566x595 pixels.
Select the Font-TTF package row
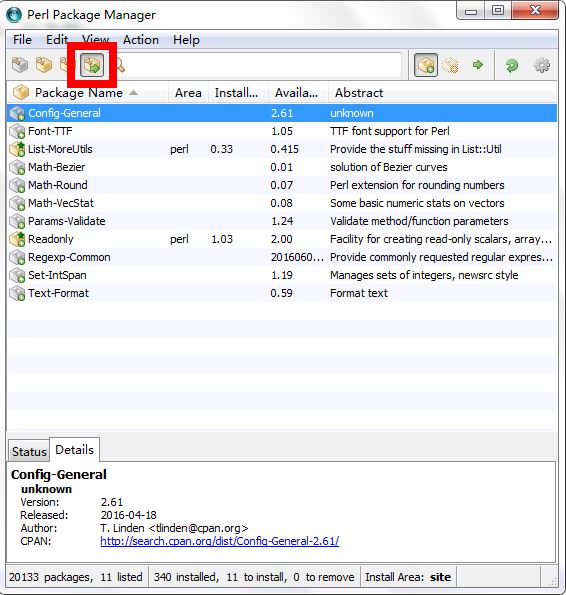point(282,131)
